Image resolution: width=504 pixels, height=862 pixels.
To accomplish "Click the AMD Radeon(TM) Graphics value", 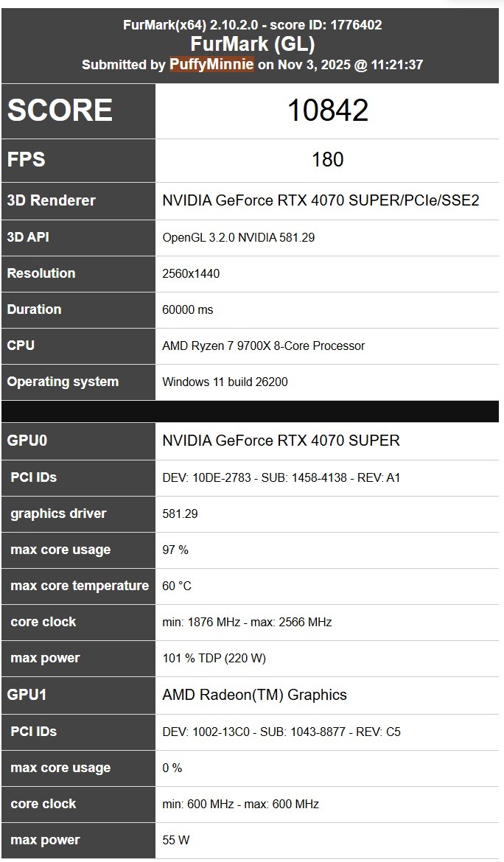I will [254, 695].
